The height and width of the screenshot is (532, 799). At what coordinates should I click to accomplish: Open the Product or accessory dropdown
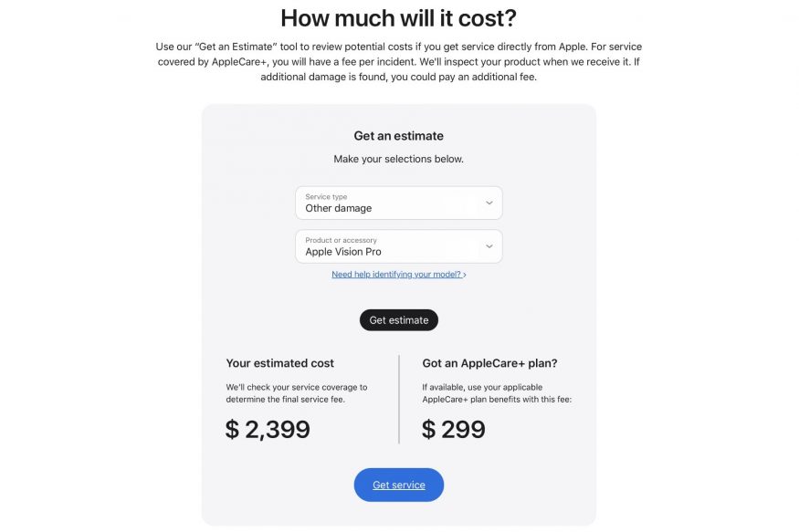coord(398,246)
